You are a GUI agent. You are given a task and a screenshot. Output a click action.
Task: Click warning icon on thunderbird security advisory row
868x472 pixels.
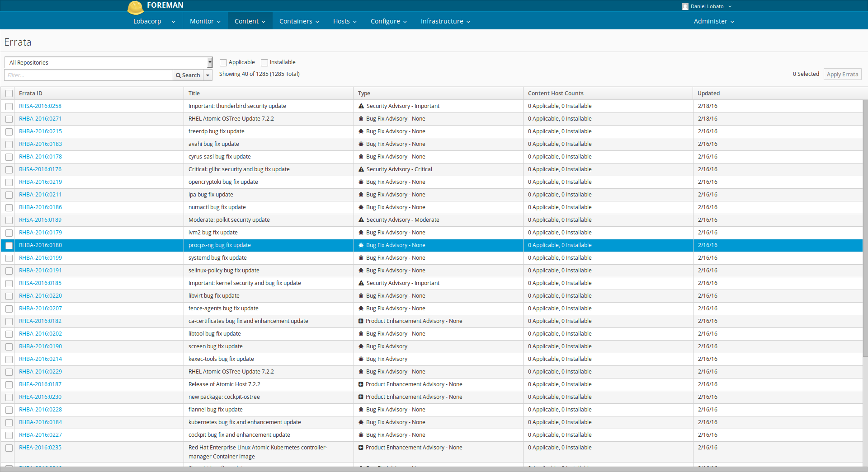(361, 106)
